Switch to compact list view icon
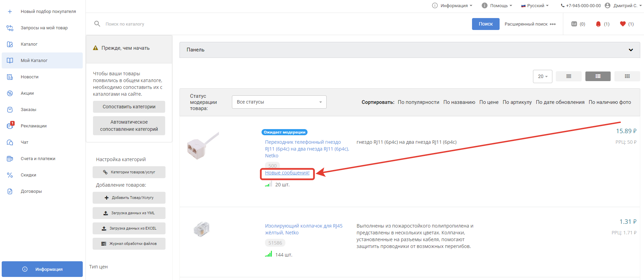This screenshot has width=644, height=280. coord(569,76)
